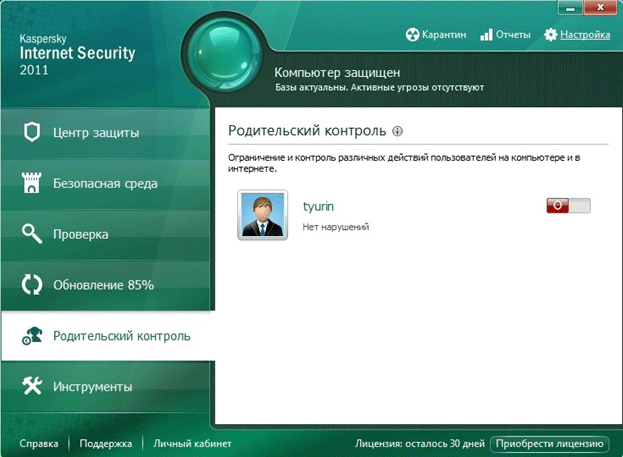The height and width of the screenshot is (457, 623).
Task: Click the tyurin account name
Action: click(x=318, y=207)
